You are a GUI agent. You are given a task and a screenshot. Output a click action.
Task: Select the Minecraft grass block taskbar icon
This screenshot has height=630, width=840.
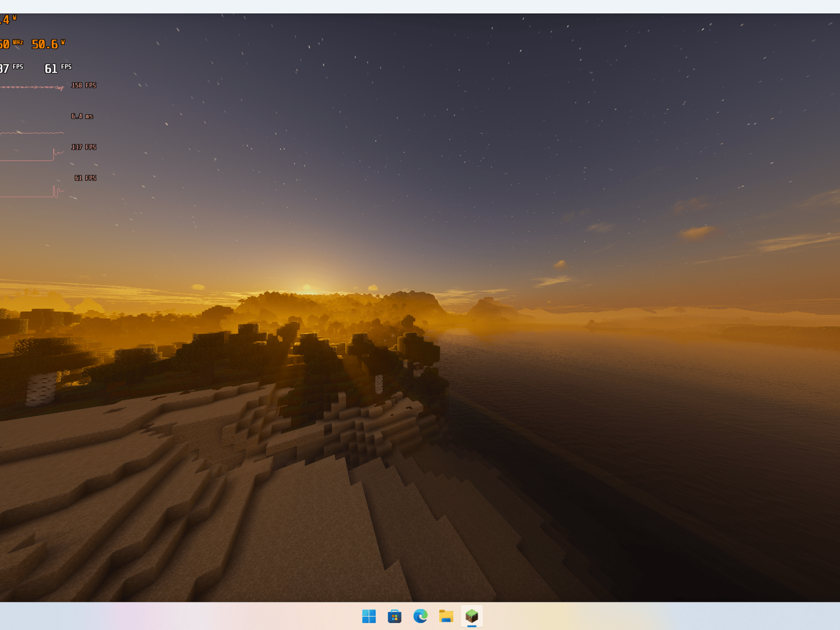click(x=472, y=616)
